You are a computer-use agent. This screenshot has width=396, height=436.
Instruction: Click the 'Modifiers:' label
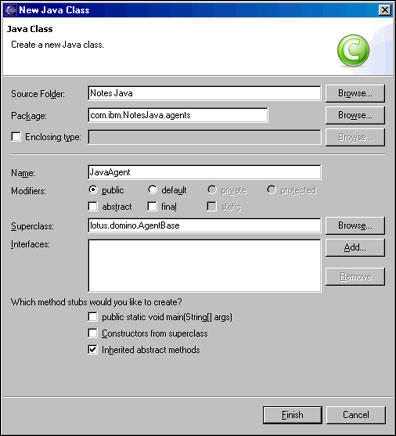click(x=29, y=191)
